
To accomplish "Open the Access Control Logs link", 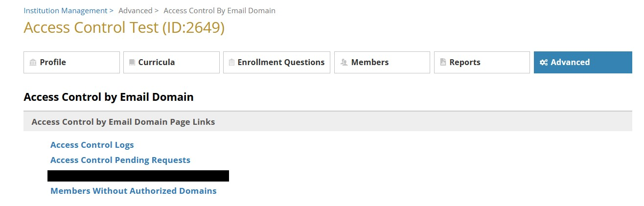I will pos(92,145).
